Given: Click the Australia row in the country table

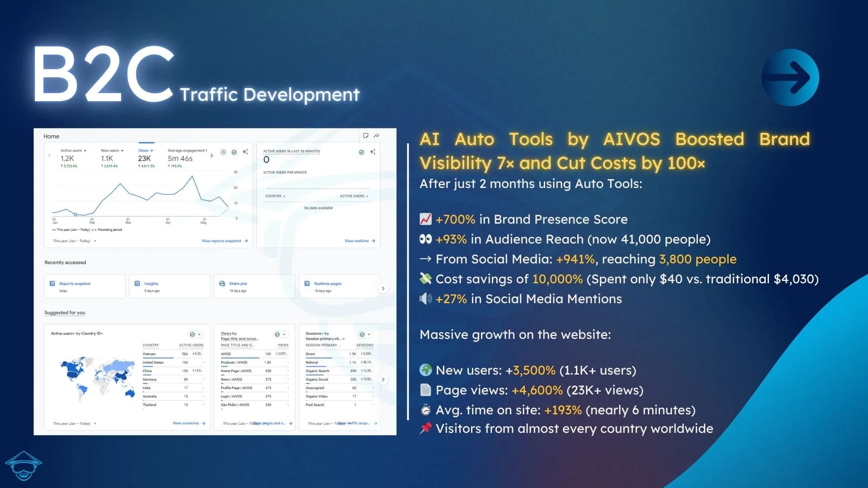Looking at the screenshot, I should tap(173, 396).
